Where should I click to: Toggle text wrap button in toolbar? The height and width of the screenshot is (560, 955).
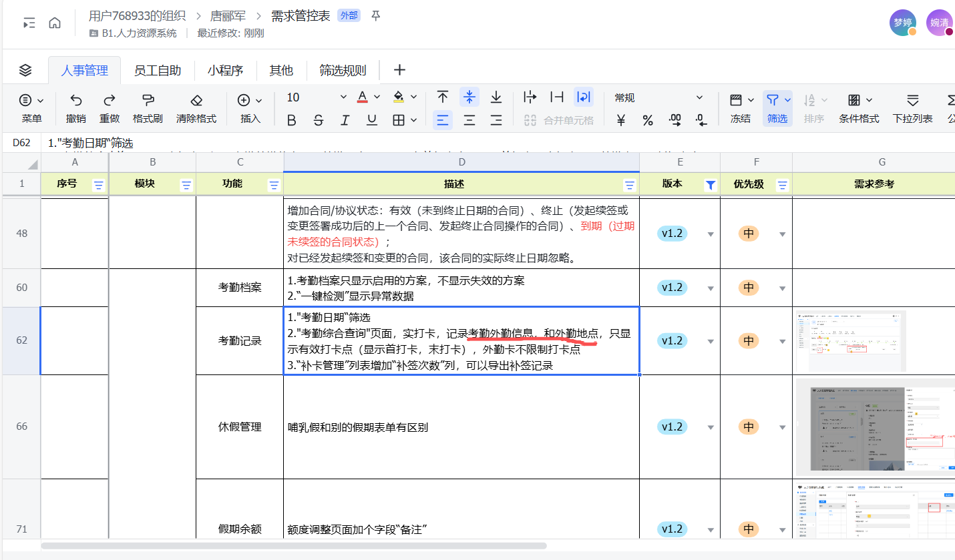point(584,97)
